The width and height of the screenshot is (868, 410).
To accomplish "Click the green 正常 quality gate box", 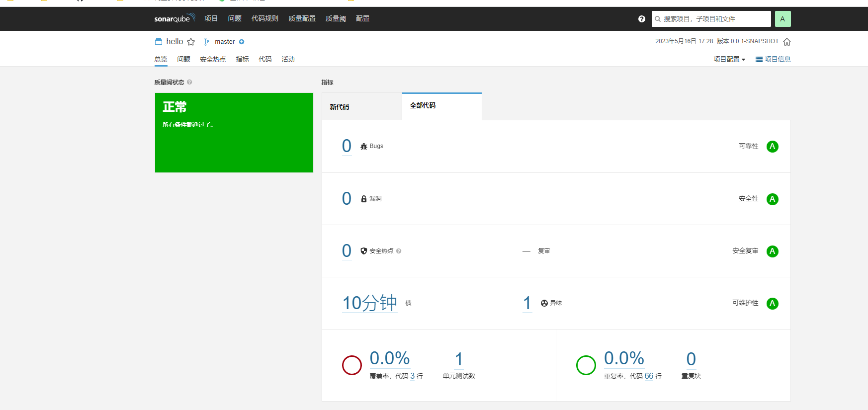I will click(x=234, y=133).
